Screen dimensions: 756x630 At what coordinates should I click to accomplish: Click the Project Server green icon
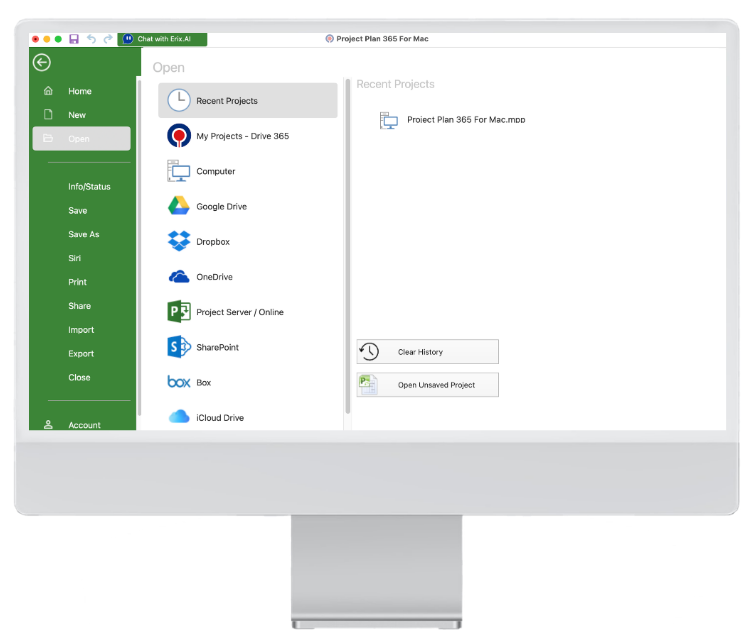(179, 311)
